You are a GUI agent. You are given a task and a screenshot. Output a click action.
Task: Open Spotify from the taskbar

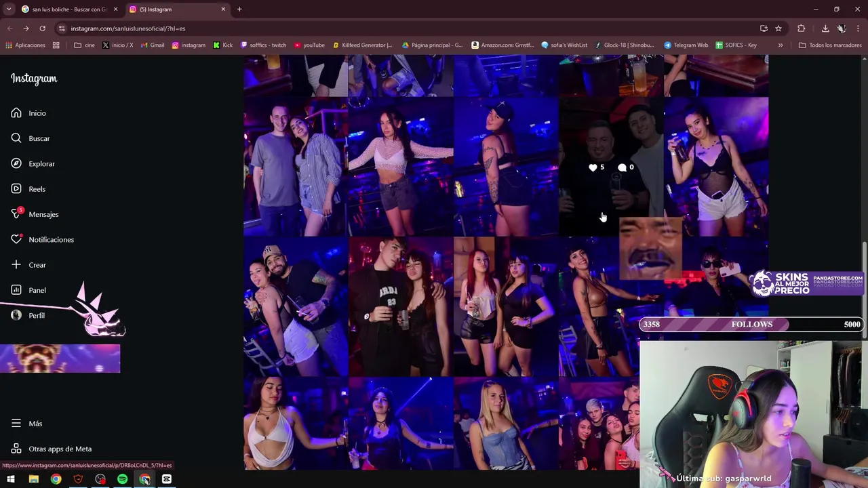[x=123, y=479]
